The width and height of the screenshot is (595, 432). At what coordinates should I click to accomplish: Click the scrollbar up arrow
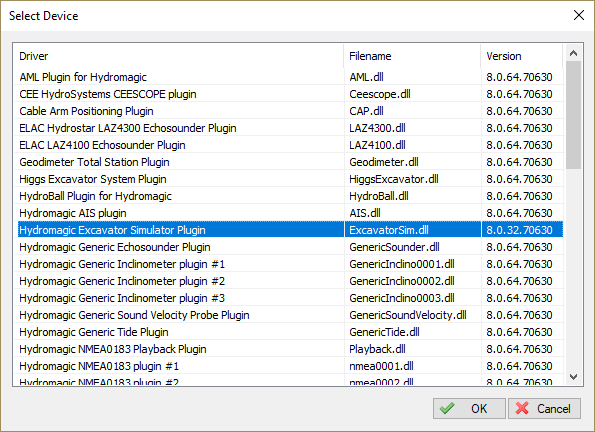tap(573, 53)
